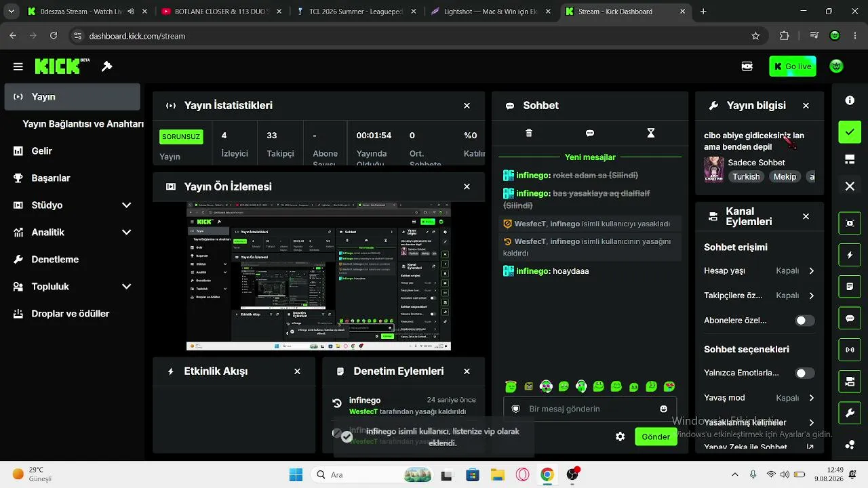Close the Yayın Ön İzlemesi panel

tap(467, 186)
